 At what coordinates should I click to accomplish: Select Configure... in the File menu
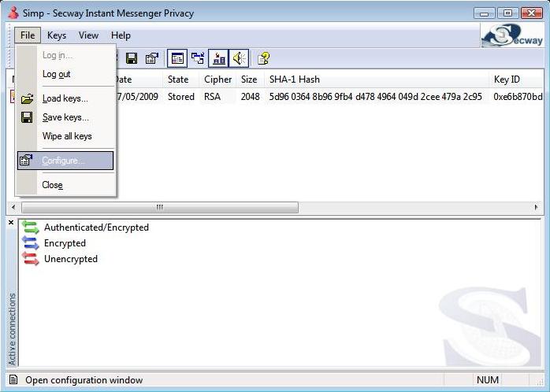click(x=65, y=161)
